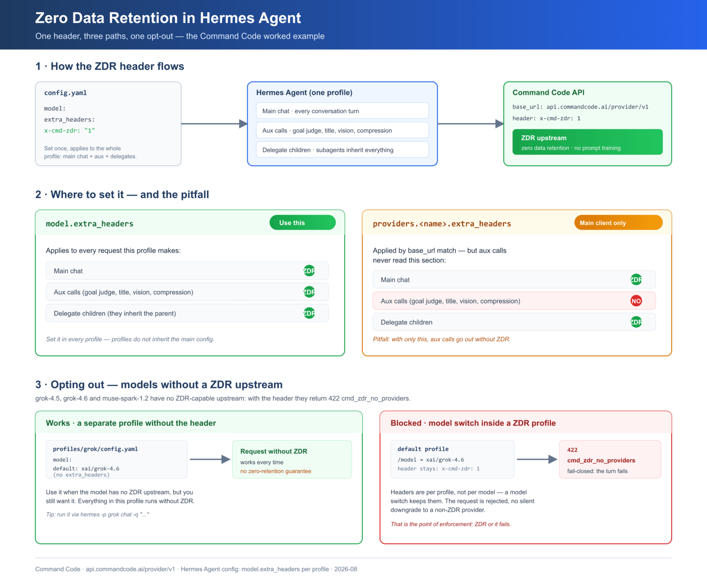This screenshot has width=707, height=588.
Task: Click 'base_url: api.commandcode.ai/provider/v1' line
Action: pos(580,107)
